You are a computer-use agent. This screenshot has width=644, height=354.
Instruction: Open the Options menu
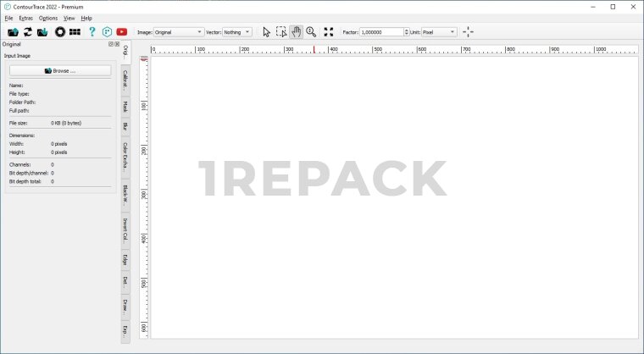[48, 18]
